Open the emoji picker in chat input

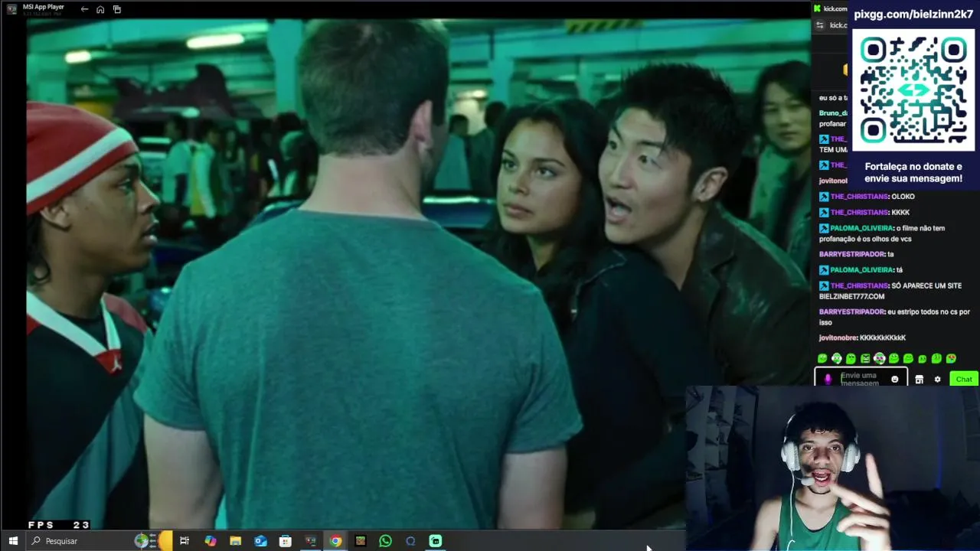point(894,380)
